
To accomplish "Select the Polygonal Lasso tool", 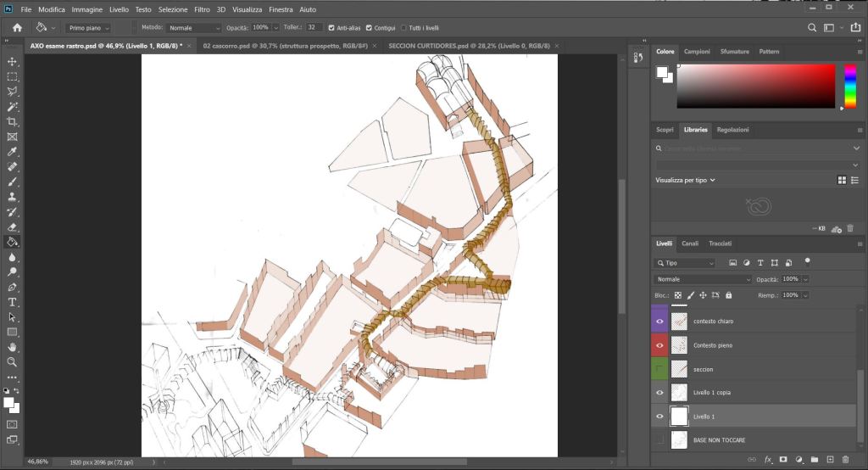I will pos(12,92).
